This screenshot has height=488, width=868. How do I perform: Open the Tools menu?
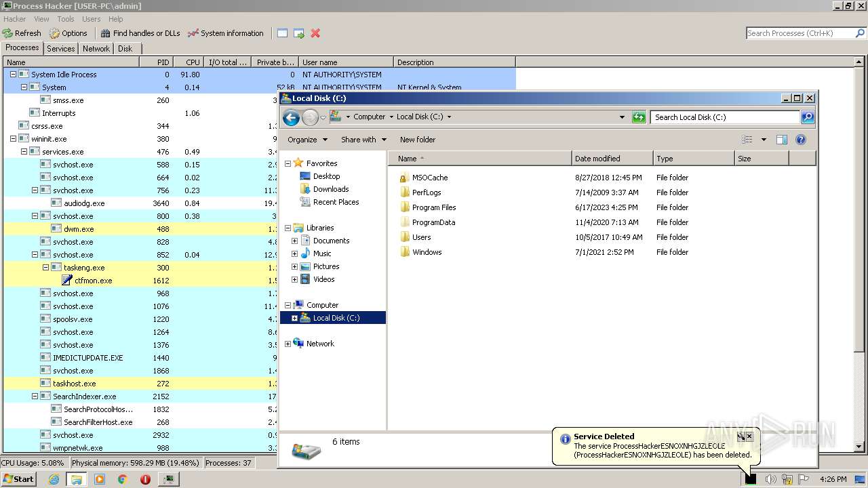[x=66, y=19]
